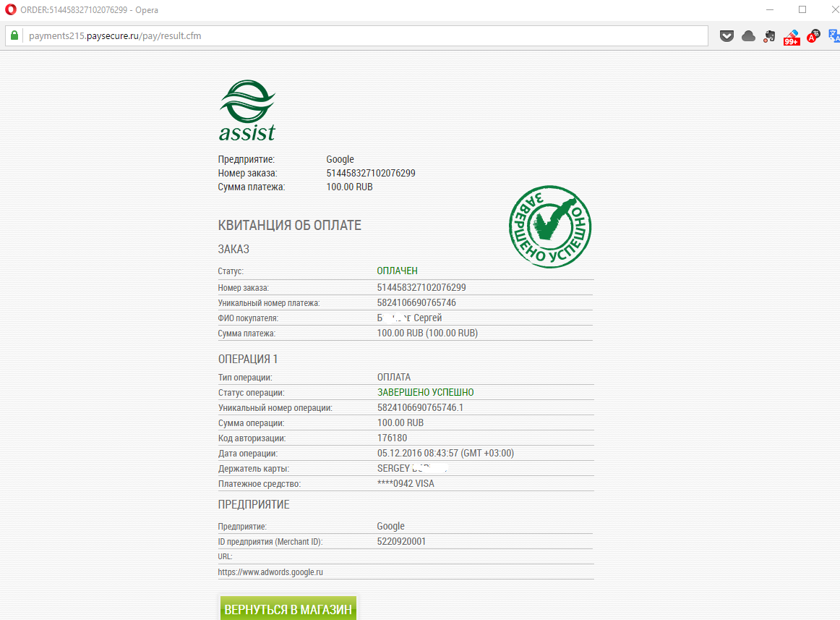This screenshot has height=620, width=840.
Task: Click the ОПЛАТА operation type value
Action: click(x=394, y=377)
